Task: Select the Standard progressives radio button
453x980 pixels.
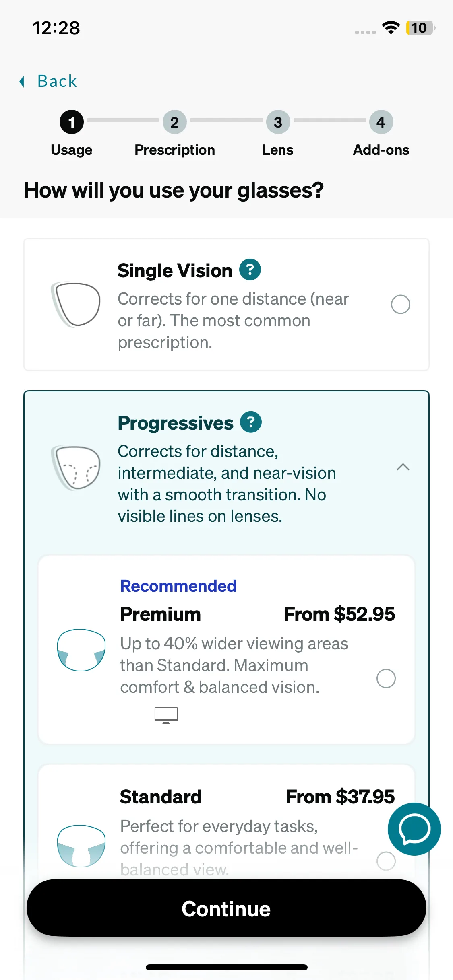Action: coord(386,861)
